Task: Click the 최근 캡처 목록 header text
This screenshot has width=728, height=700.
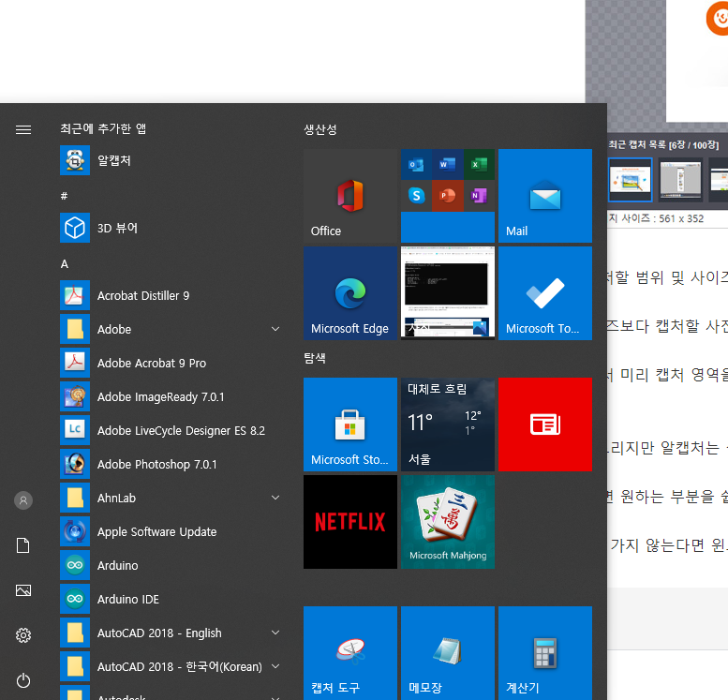Action: (663, 145)
